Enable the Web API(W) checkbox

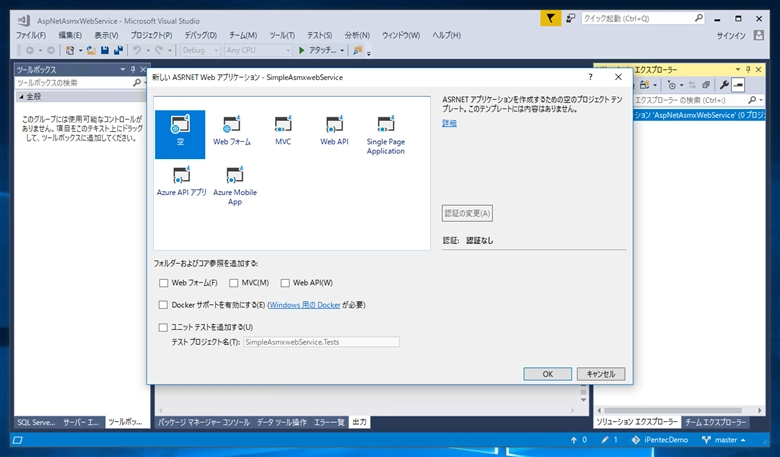pos(285,283)
